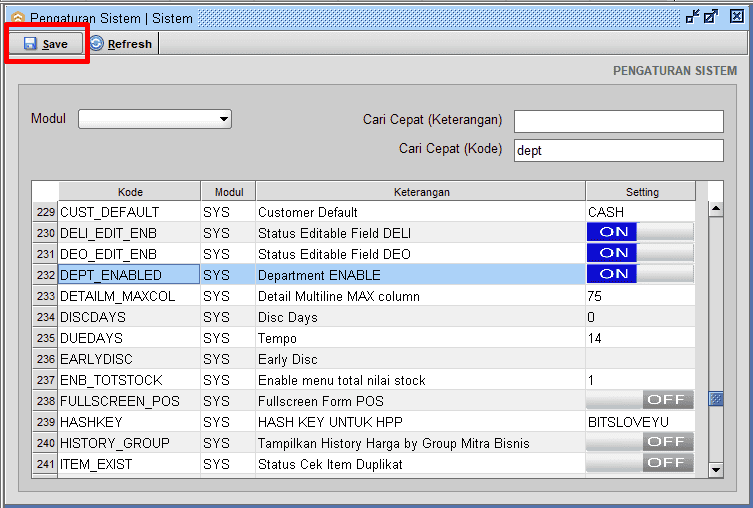
Task: Click Tampilkan History Harga description
Action: (x=420, y=443)
